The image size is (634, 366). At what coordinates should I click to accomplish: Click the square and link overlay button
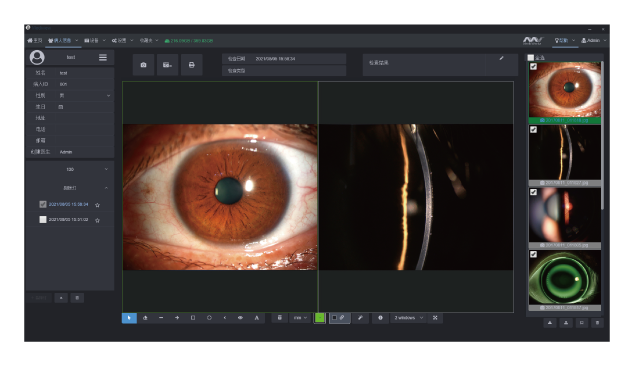pos(339,318)
